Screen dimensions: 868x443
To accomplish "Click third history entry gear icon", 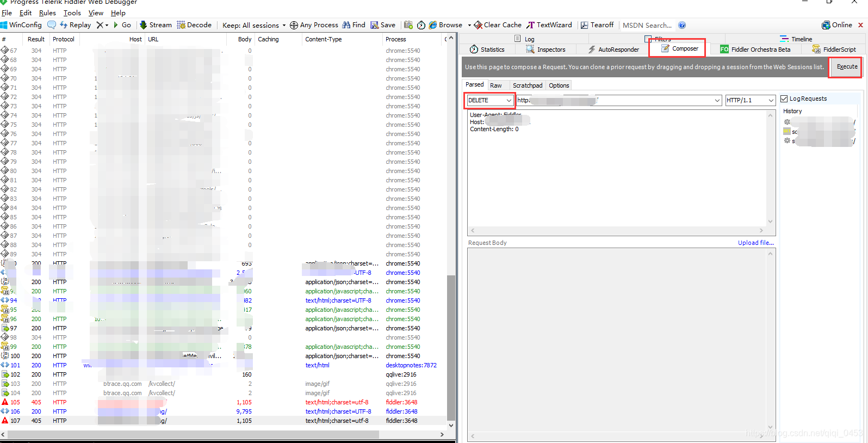I will [x=787, y=141].
